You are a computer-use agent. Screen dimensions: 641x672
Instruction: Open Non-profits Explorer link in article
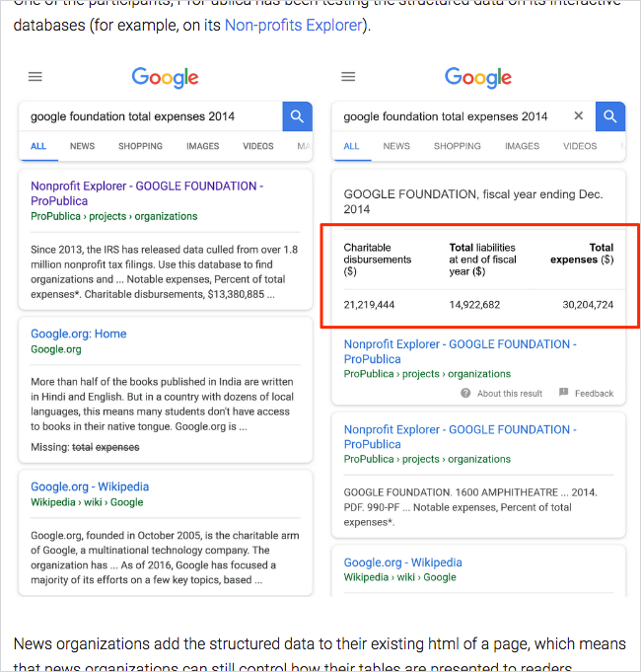293,26
